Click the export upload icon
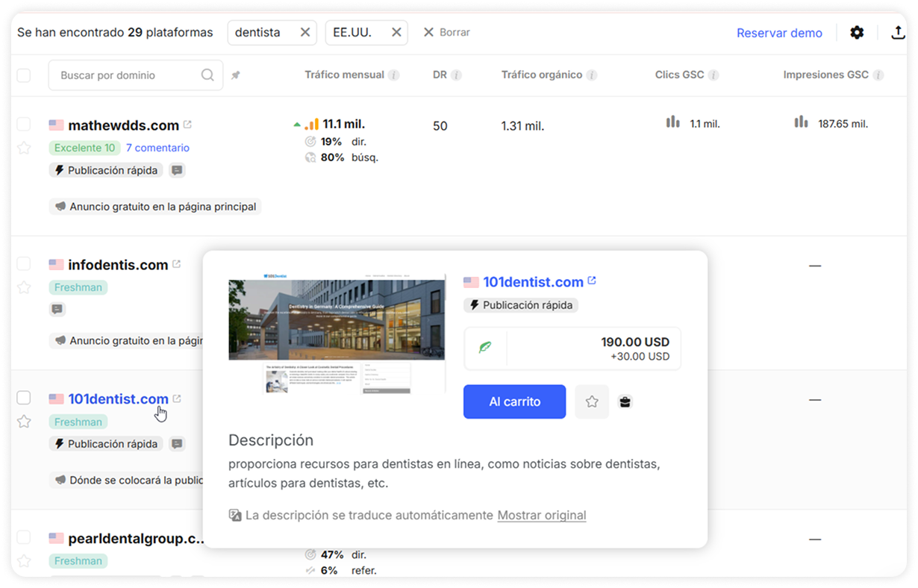 pos(897,33)
